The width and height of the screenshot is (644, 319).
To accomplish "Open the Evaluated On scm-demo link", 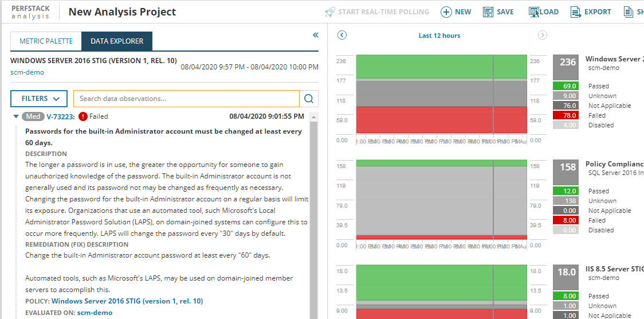I will pos(95,313).
